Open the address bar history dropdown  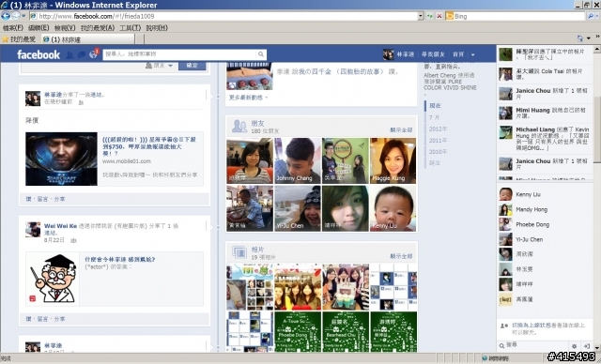tap(421, 16)
